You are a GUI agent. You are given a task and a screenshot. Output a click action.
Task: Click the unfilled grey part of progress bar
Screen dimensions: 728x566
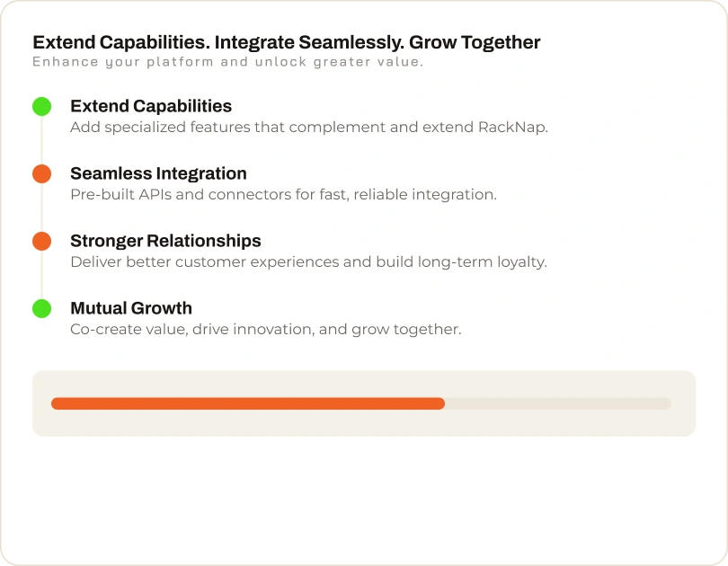(558, 403)
